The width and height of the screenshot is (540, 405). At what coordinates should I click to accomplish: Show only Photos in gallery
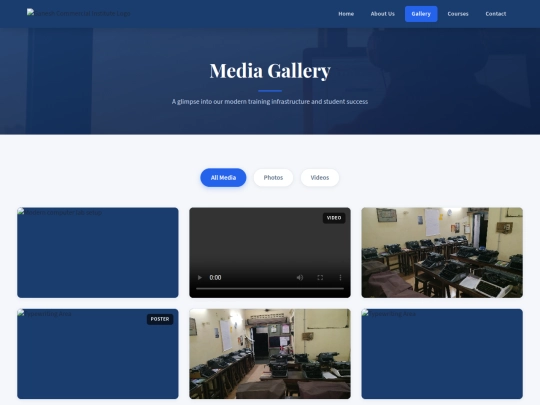point(273,178)
